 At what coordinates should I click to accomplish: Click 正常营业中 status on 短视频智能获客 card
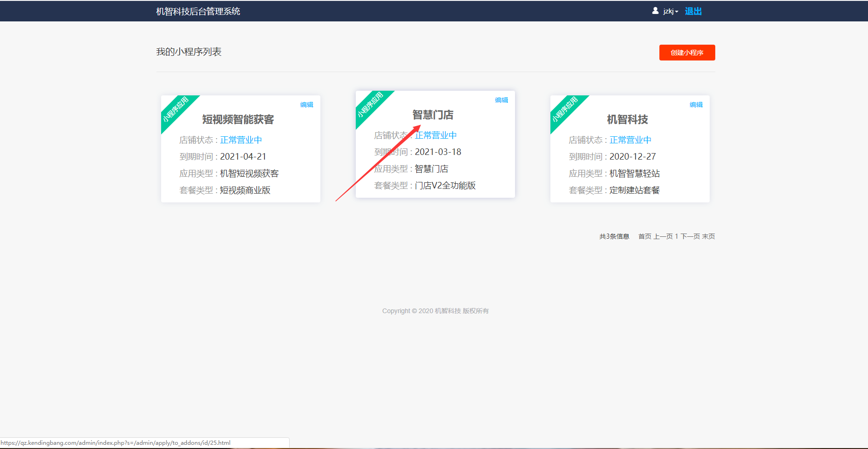pyautogui.click(x=241, y=140)
